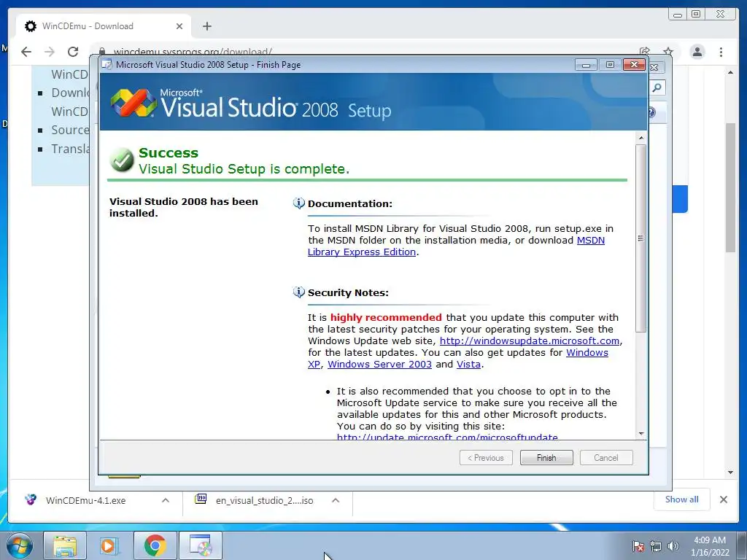The height and width of the screenshot is (560, 747).
Task: Select the WinCDEmu - Download tab
Action: [104, 26]
